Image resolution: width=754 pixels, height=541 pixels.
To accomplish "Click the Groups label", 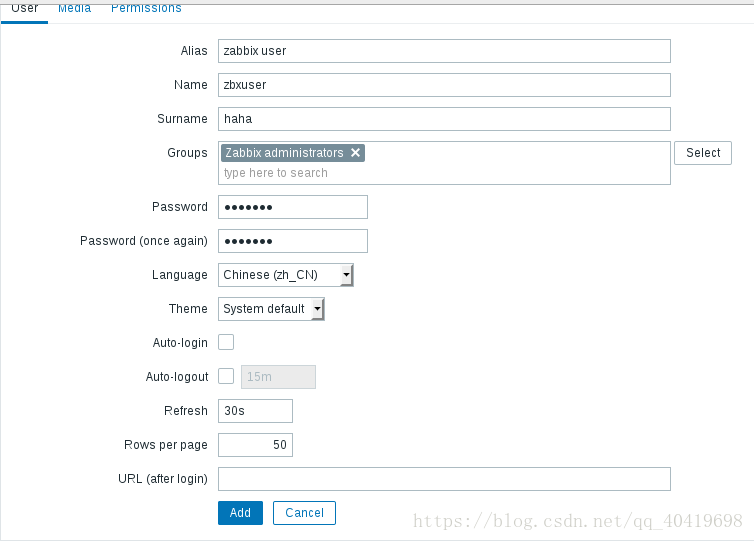I will 188,153.
